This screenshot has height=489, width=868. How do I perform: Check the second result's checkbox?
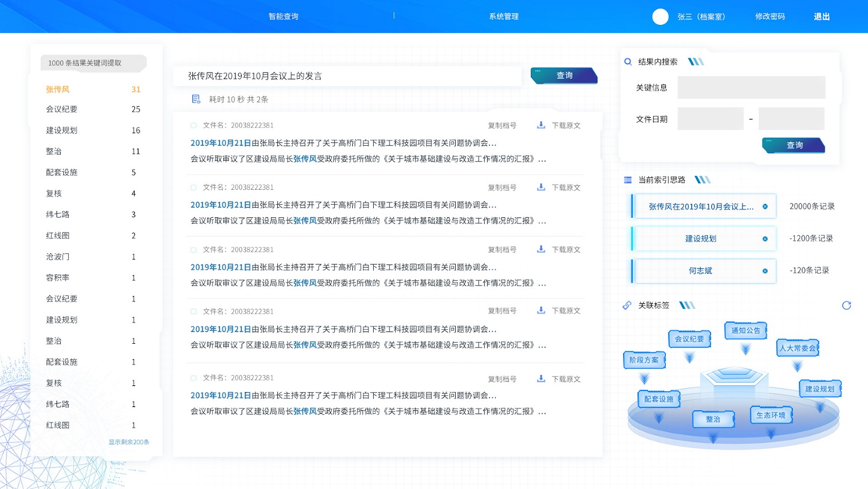point(193,188)
